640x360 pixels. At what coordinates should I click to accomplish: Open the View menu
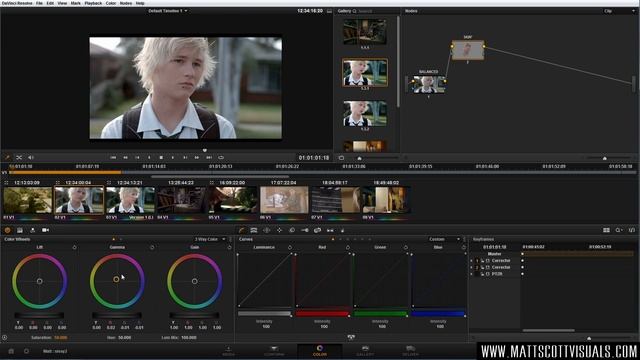(x=62, y=3)
